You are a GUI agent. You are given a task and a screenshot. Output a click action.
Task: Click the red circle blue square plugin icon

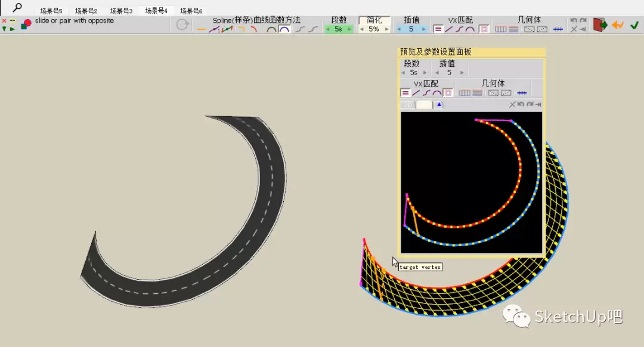[x=26, y=24]
